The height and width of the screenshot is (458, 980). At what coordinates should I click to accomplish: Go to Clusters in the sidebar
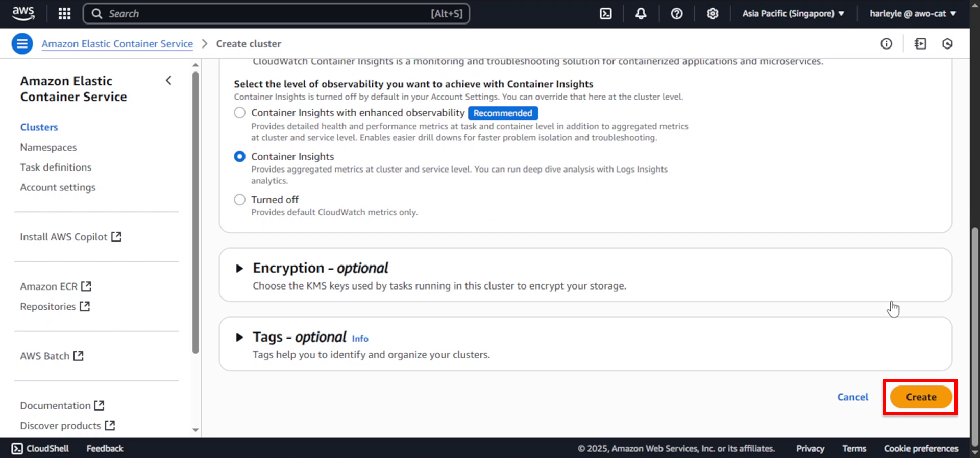coord(39,127)
